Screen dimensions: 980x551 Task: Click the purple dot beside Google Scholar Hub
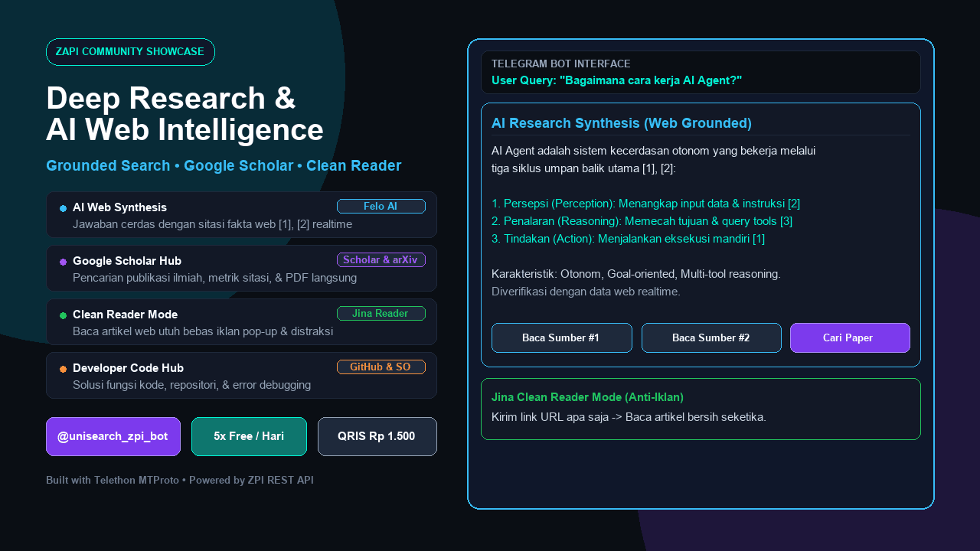coord(64,262)
